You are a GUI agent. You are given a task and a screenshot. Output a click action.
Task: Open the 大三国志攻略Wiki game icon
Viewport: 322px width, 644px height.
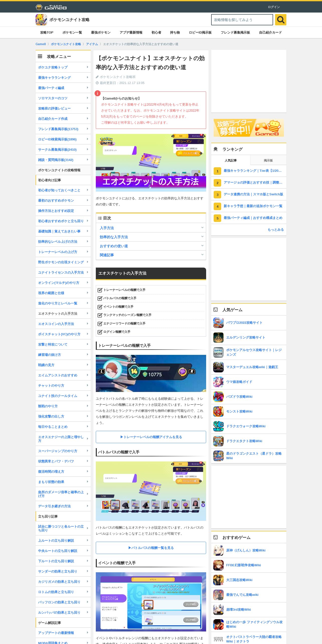[x=218, y=580]
